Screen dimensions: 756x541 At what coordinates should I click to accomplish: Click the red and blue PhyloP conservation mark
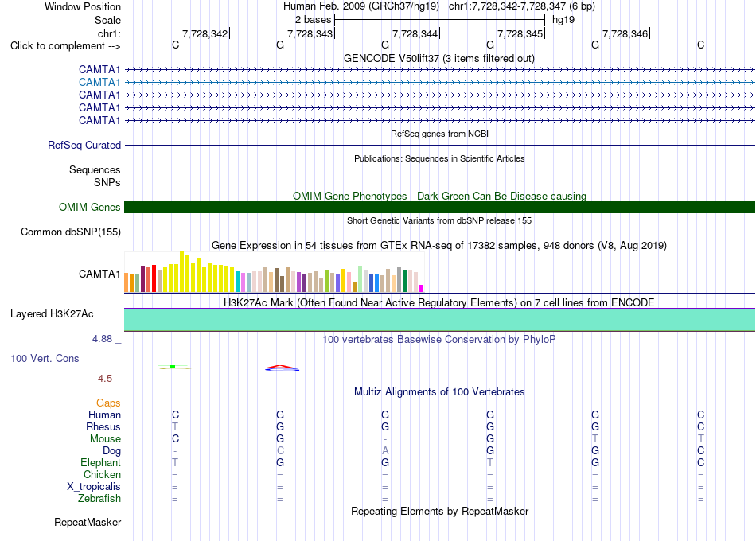click(282, 368)
